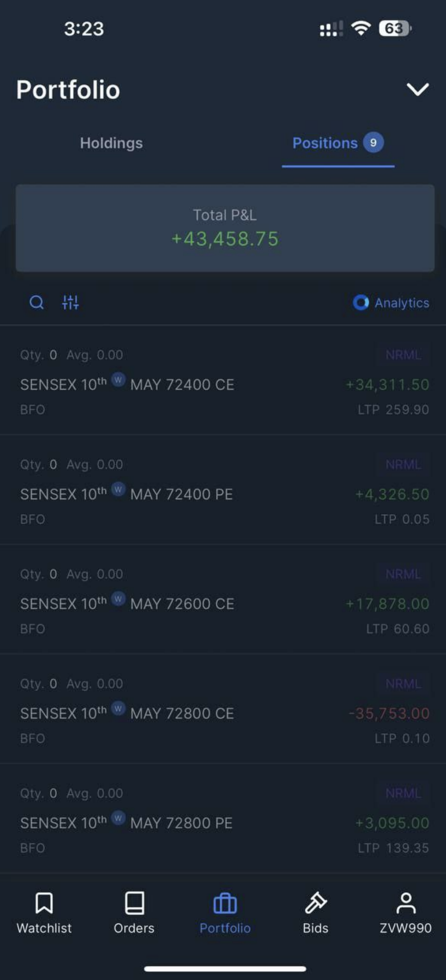The height and width of the screenshot is (980, 446).
Task: Tap the positions count badge 9
Action: point(373,142)
